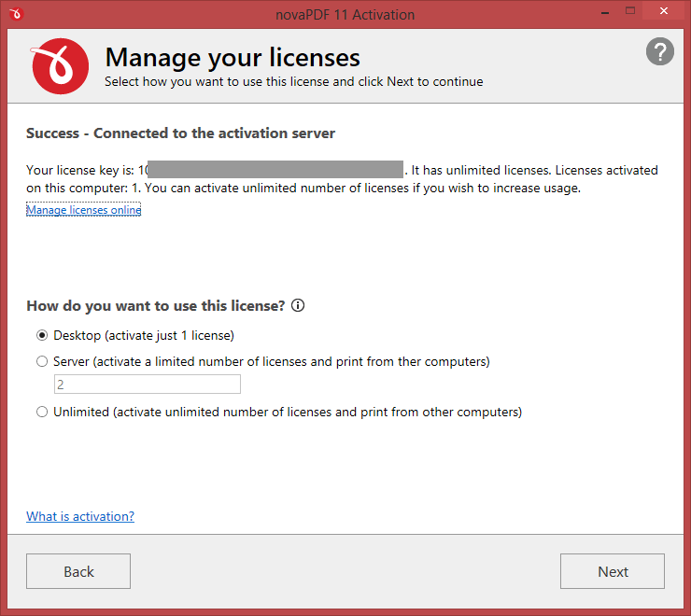This screenshot has width=691, height=616.
Task: Maximize the novaPDF Activation window
Action: (630, 11)
